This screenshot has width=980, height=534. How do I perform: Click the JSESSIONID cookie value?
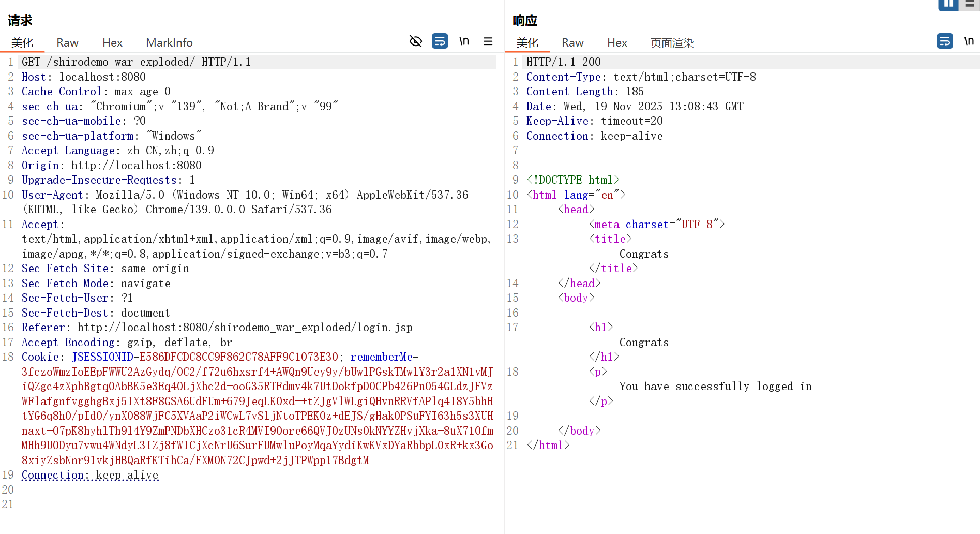[x=238, y=357]
